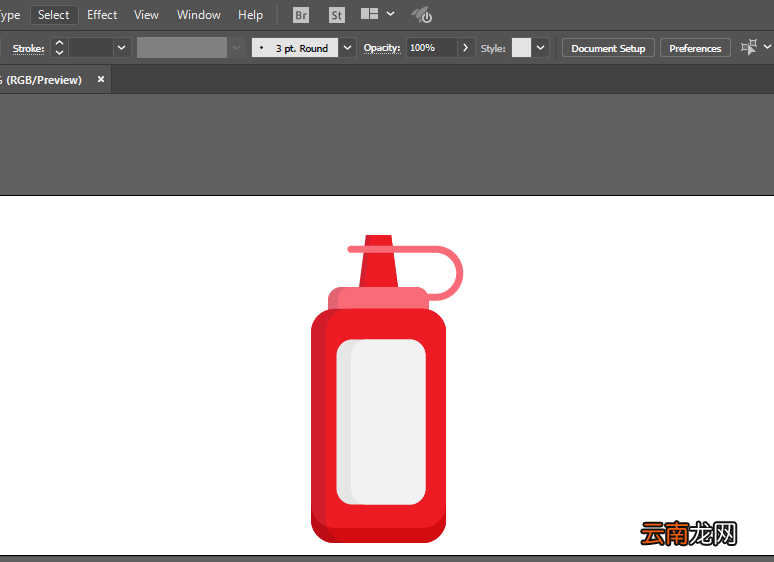
Task: Click the graphic Style swatch
Action: click(521, 48)
